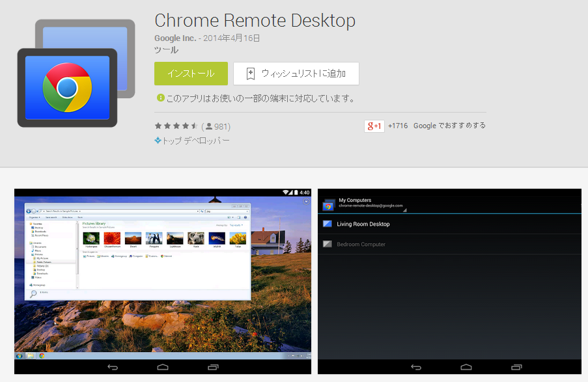The width and height of the screenshot is (588, 382).
Task: Click the Chrome Remote Desktop app icon
Action: click(76, 73)
